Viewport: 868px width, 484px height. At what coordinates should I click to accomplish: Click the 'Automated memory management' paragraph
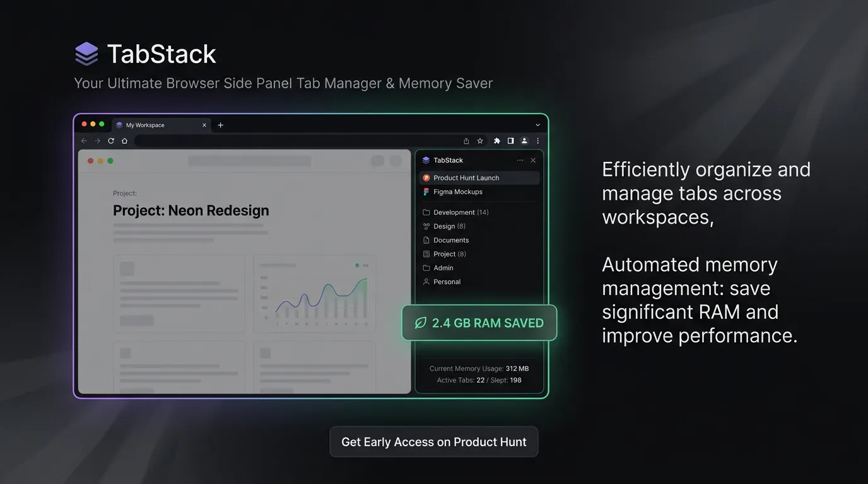pos(700,300)
